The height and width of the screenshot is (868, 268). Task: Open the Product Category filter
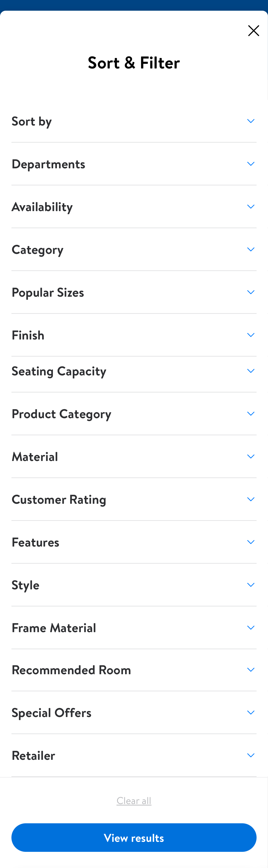pos(134,413)
